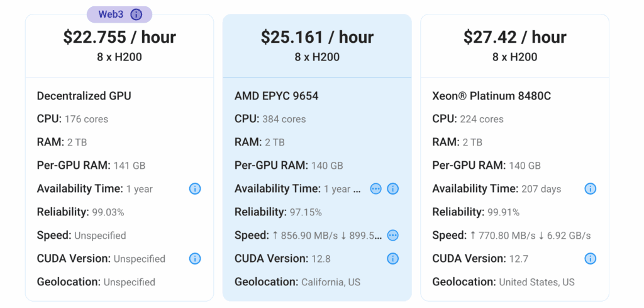The image size is (644, 308).
Task: Click the Web3 badge label
Action: 111,15
